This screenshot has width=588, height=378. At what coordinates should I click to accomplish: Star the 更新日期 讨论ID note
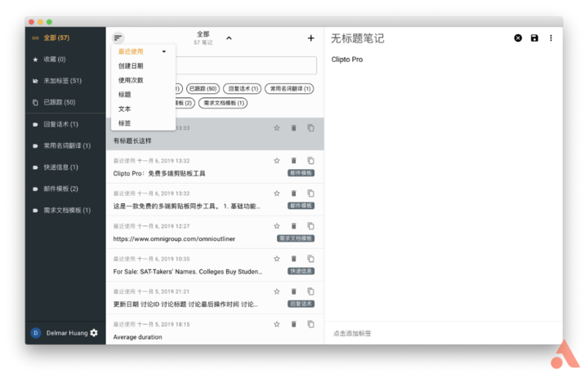[277, 291]
